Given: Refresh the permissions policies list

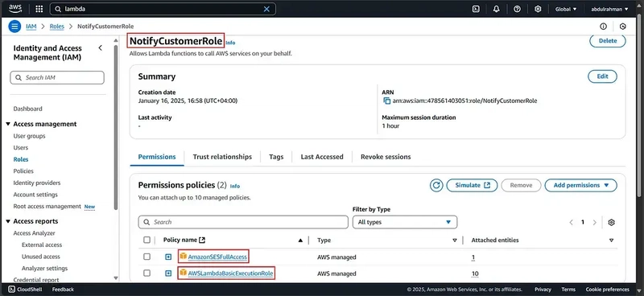Looking at the screenshot, I should (436, 185).
